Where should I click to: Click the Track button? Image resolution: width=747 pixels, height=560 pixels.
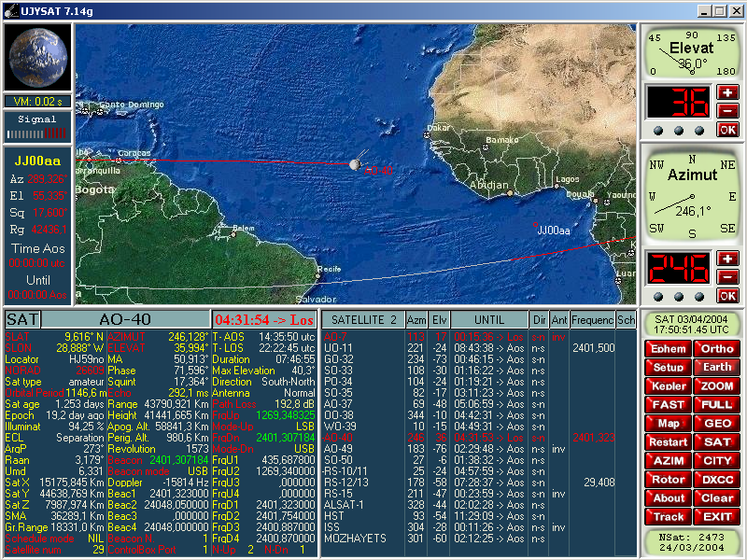[x=669, y=517]
